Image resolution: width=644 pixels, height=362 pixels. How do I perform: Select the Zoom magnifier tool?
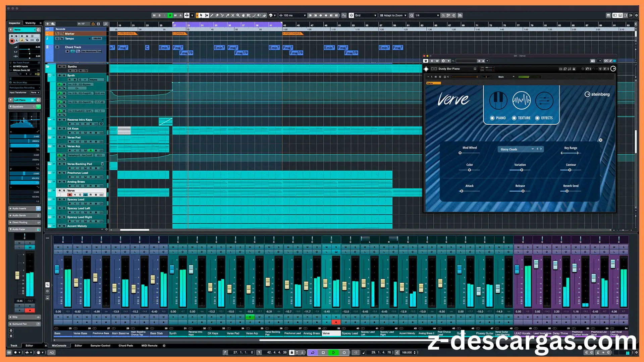[238, 15]
